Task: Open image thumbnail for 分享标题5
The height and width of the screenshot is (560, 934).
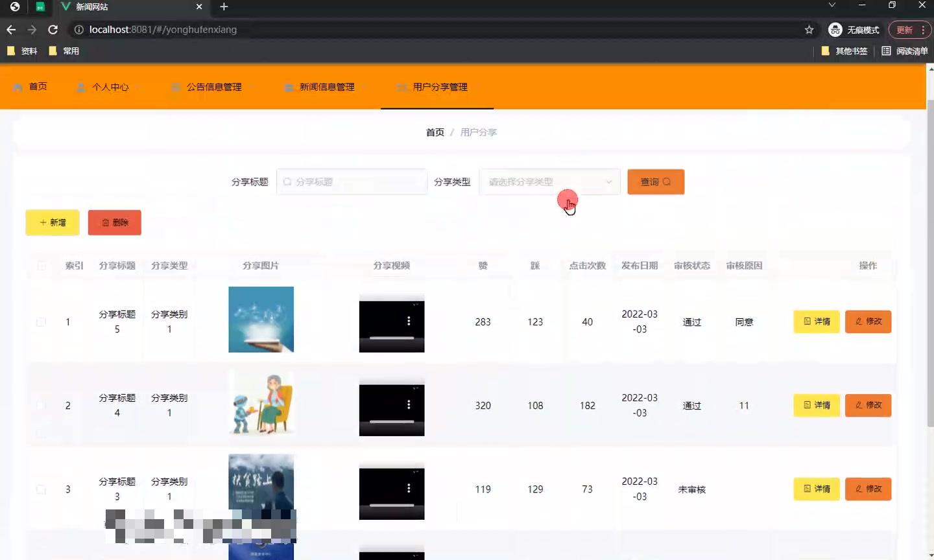Action: point(261,320)
